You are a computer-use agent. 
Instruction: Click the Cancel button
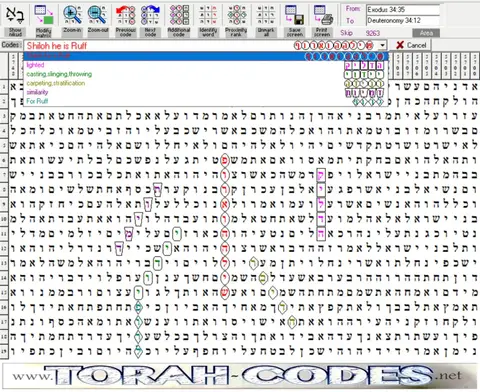(x=411, y=45)
